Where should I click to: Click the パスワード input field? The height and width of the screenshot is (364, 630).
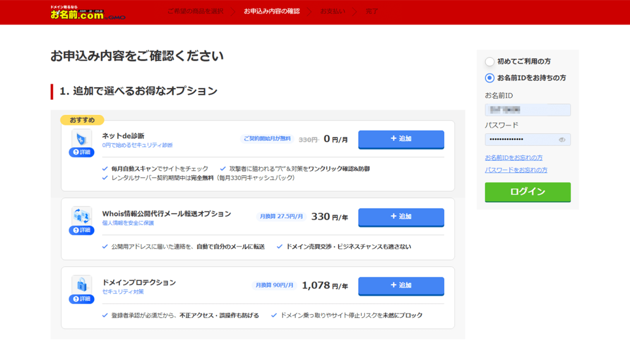pos(521,140)
